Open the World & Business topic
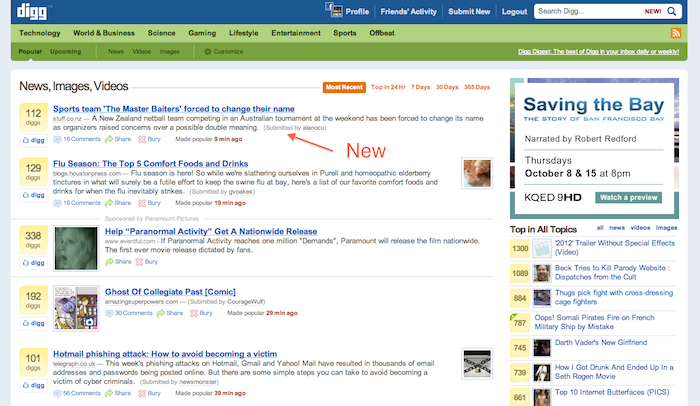 click(x=104, y=33)
